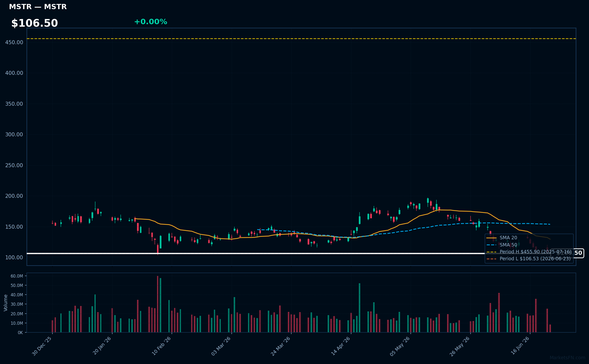Click the MSTR — MSTR chart title
This screenshot has height=364, width=589.
pos(38,7)
